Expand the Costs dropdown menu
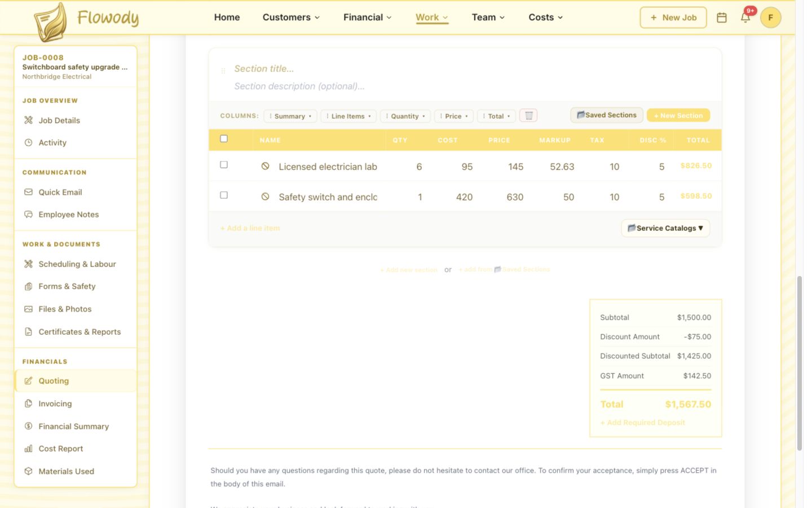812x508 pixels. click(546, 17)
